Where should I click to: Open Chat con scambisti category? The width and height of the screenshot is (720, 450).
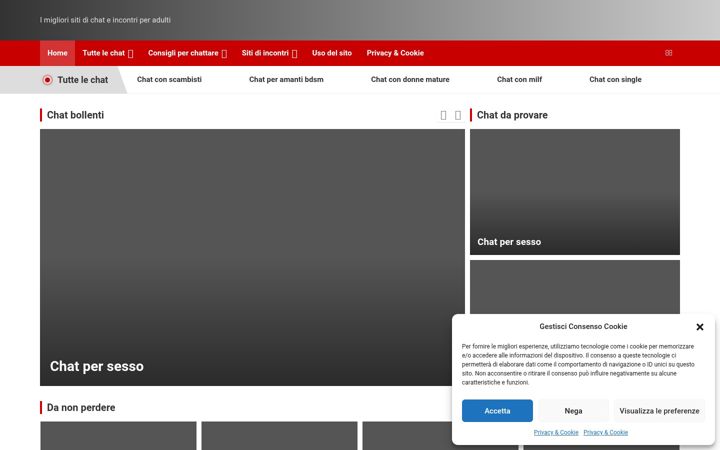coord(169,79)
